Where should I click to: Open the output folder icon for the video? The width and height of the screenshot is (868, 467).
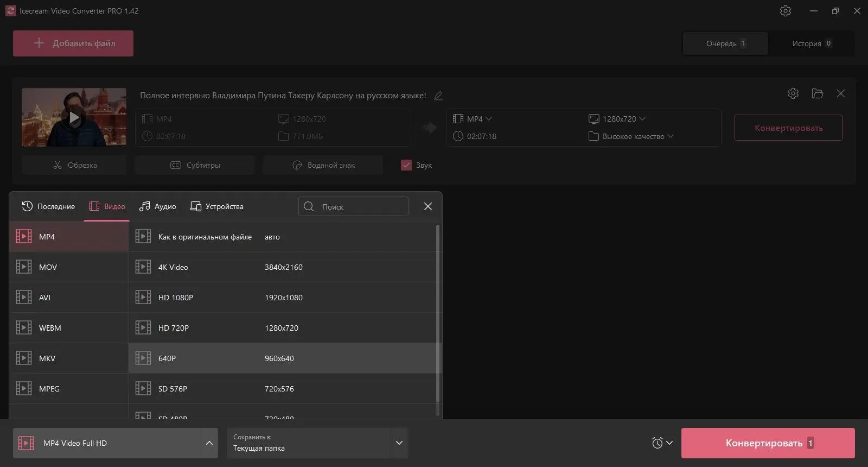pos(818,93)
